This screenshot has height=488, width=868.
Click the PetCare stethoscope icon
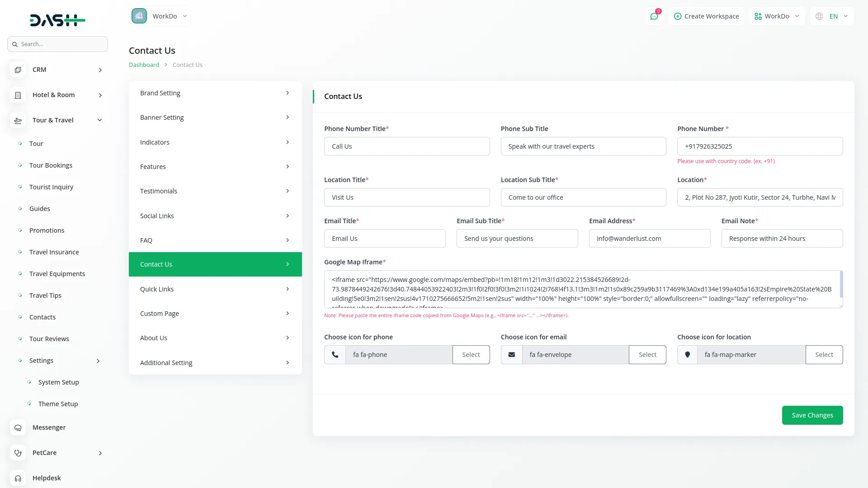click(x=18, y=453)
